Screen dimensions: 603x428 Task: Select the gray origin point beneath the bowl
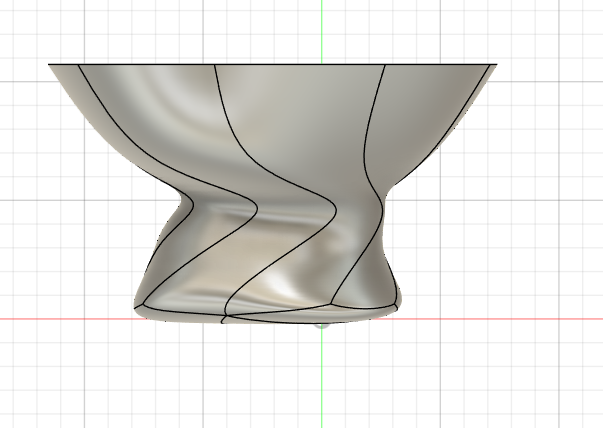(321, 326)
